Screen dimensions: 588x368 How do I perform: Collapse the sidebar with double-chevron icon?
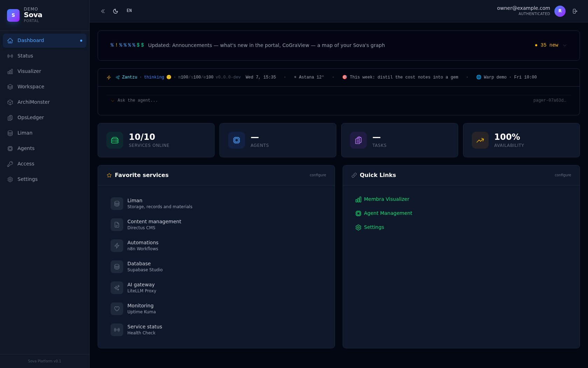103,11
